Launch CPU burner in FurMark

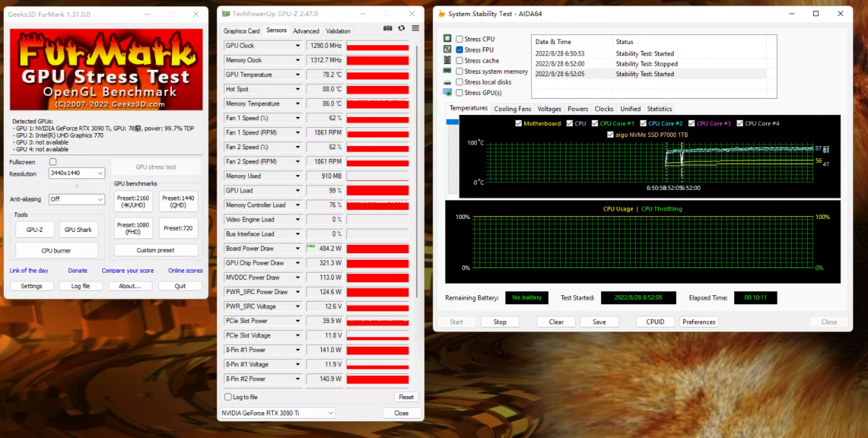coord(56,250)
